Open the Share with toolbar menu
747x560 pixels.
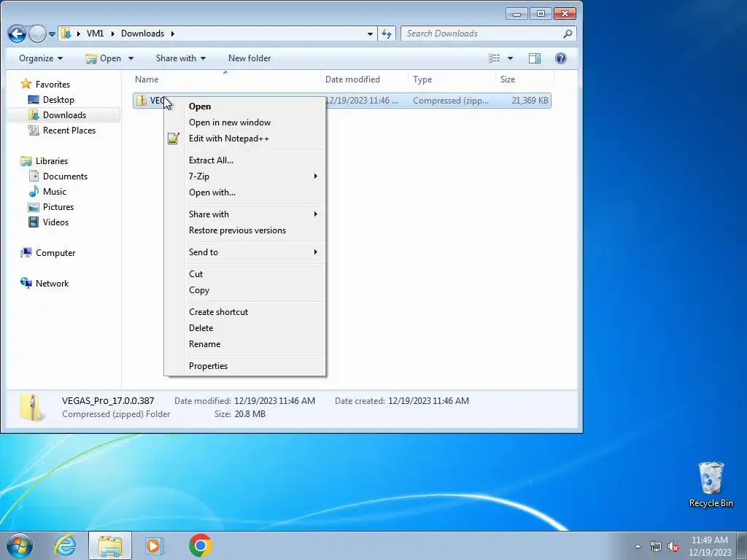pyautogui.click(x=181, y=58)
